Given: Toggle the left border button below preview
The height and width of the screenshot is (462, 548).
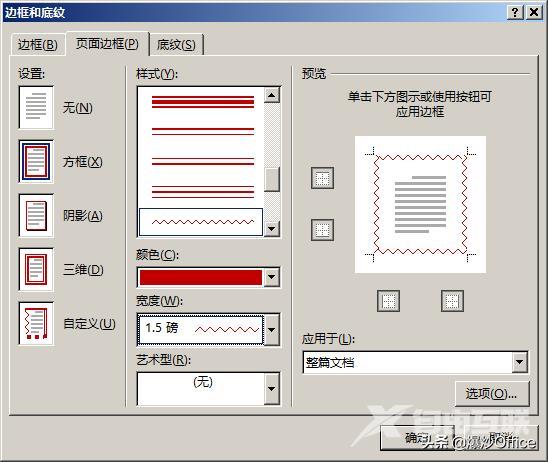Looking at the screenshot, I should (x=388, y=301).
